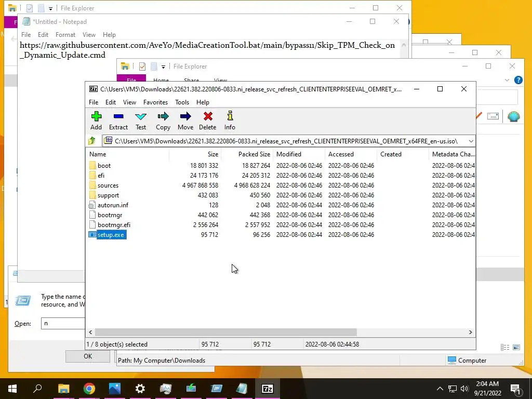Image resolution: width=532 pixels, height=399 pixels.
Task: Sort by Name column header
Action: click(x=128, y=154)
